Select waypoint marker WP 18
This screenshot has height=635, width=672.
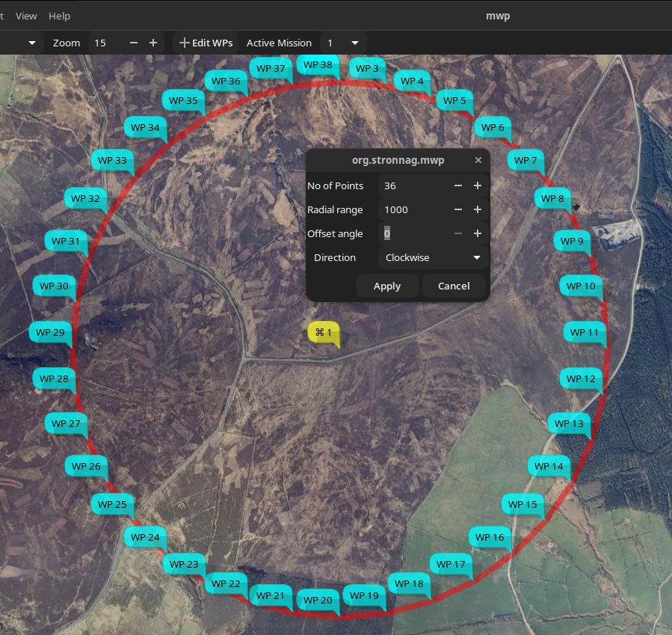coord(410,584)
